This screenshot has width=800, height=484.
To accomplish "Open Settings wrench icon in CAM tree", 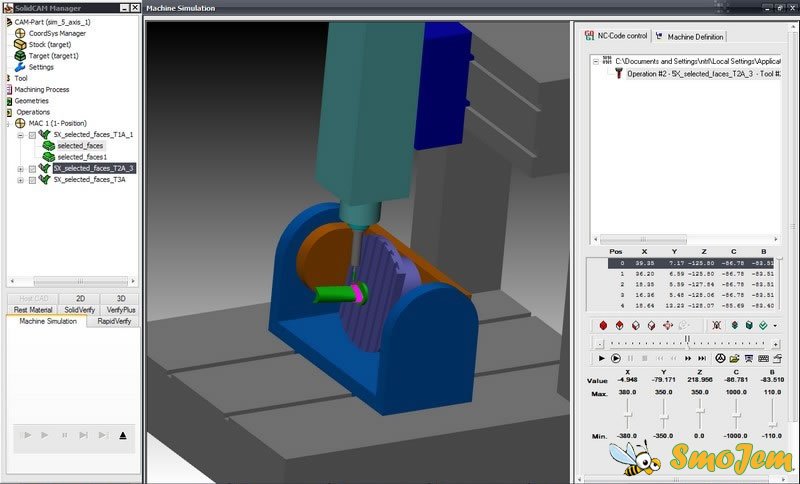I will pyautogui.click(x=20, y=67).
